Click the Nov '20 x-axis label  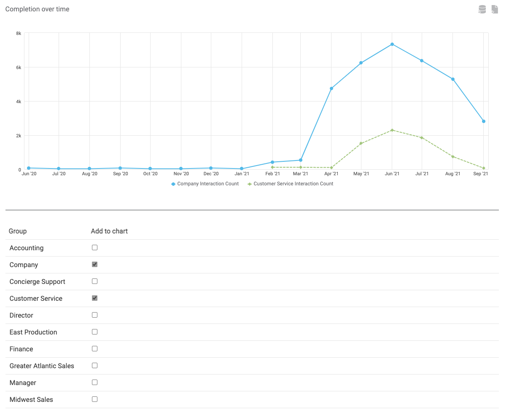coord(181,174)
